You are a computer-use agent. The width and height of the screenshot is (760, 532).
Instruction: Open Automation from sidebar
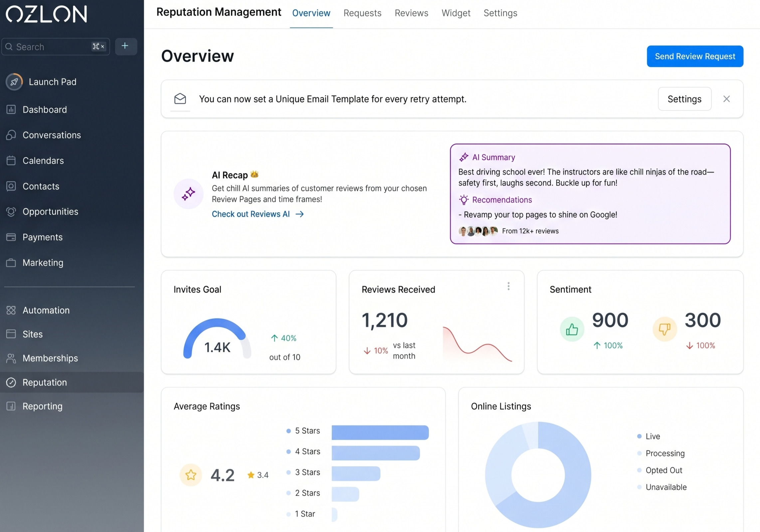coord(38,310)
